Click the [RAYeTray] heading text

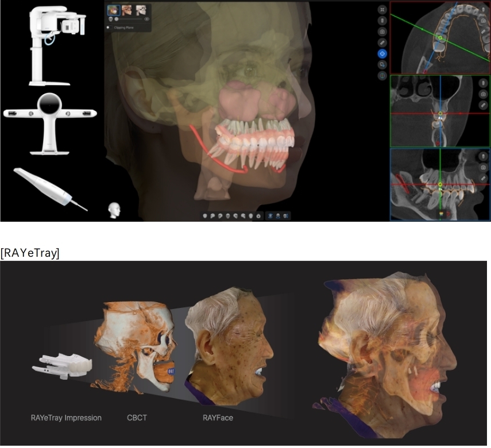click(30, 253)
